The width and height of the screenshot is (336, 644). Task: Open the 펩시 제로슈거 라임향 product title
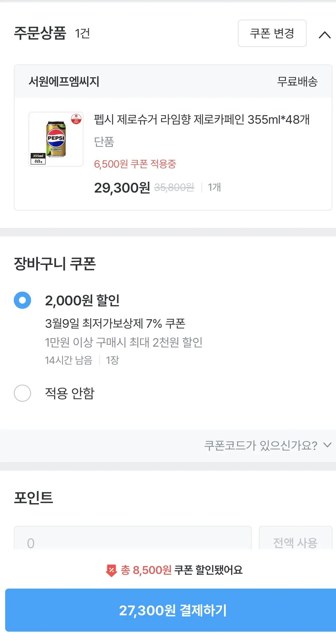tap(202, 119)
